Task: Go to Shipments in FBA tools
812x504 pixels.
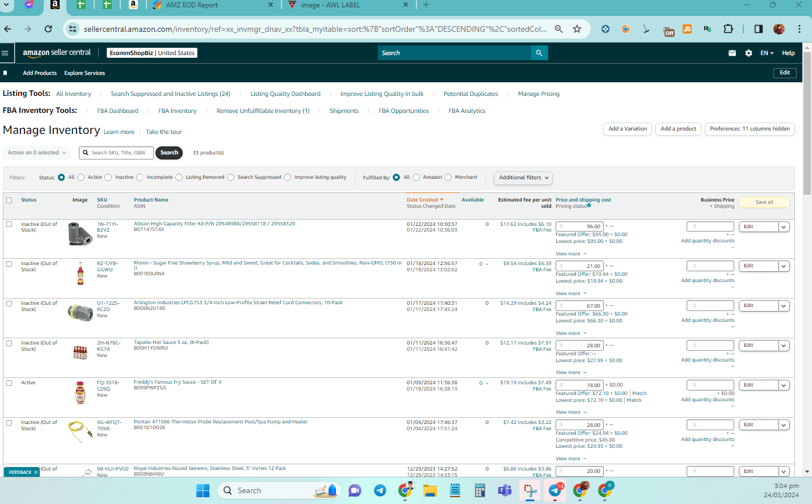Action: pyautogui.click(x=344, y=111)
